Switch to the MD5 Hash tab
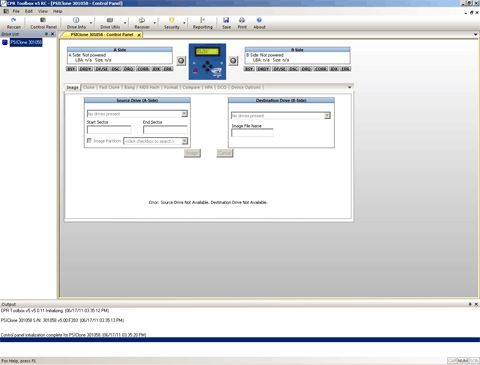This screenshot has width=480, height=365. [x=149, y=87]
